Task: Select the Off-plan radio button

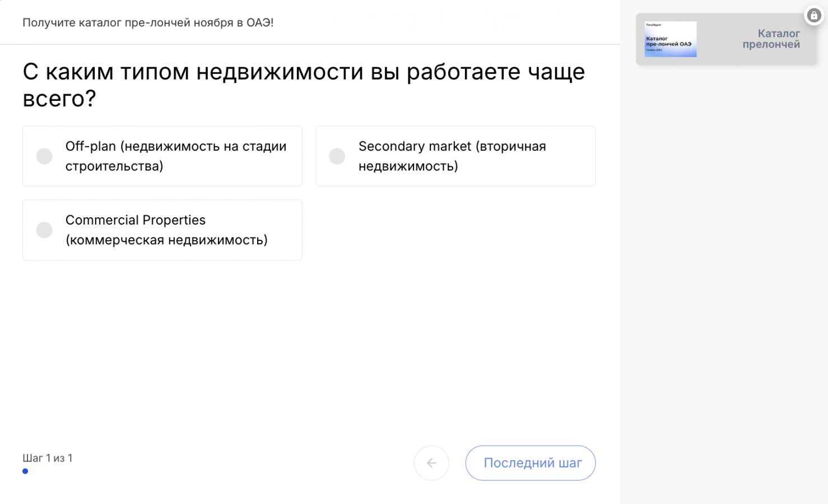Action: pos(44,156)
